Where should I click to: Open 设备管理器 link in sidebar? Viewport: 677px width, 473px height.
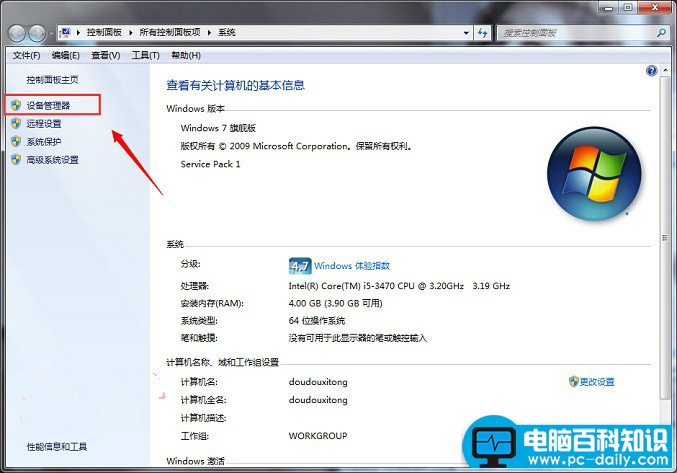(48, 105)
